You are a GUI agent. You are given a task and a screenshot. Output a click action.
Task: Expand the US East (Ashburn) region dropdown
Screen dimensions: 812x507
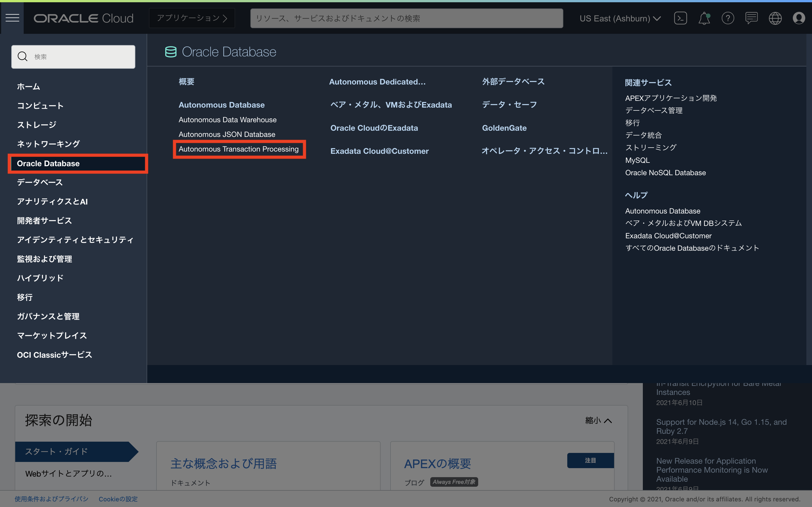pyautogui.click(x=620, y=18)
